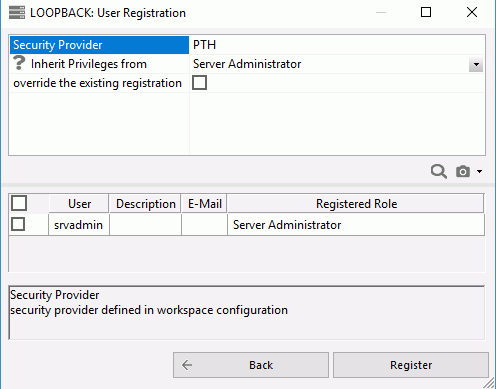Click the Register button
Screen dimensions: 496x389
(x=411, y=365)
